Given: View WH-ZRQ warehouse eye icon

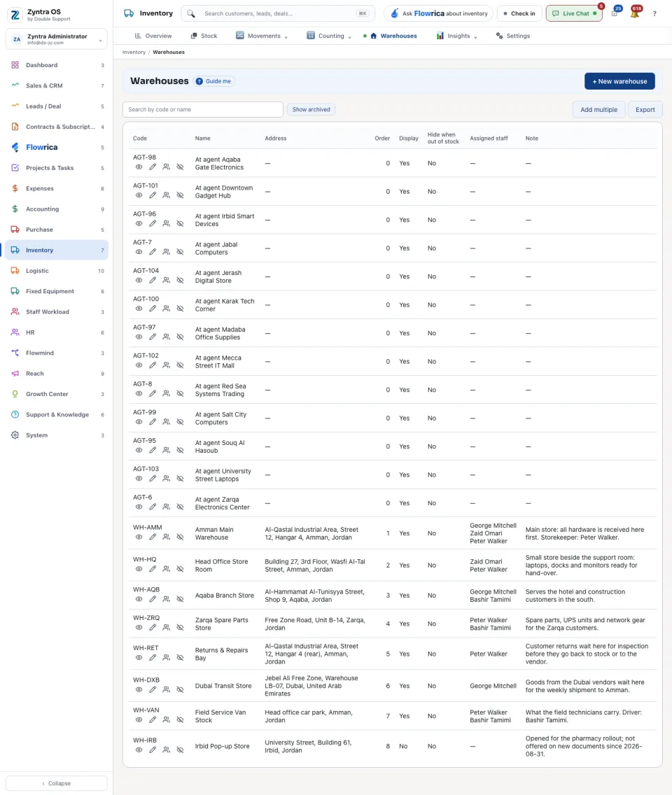Looking at the screenshot, I should [139, 627].
